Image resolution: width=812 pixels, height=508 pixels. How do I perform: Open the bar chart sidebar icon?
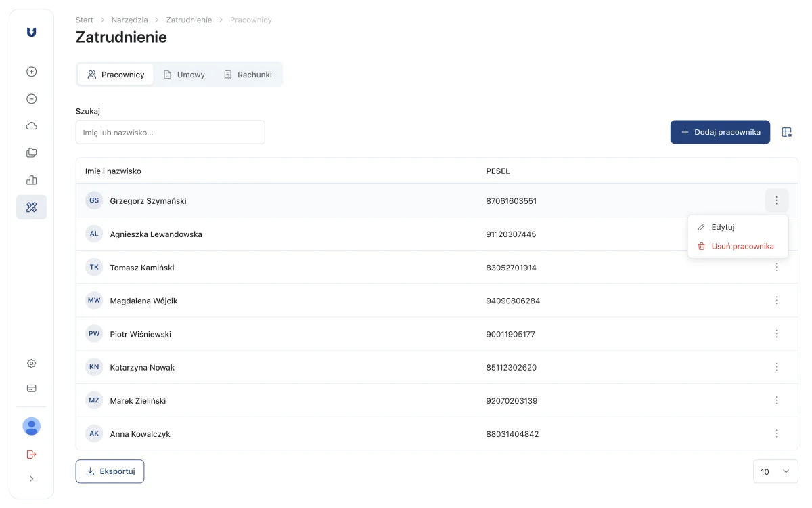tap(31, 180)
